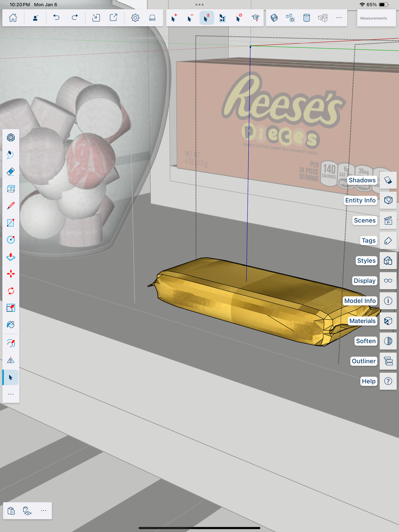
Task: Pick the Paint Bucket tool
Action: 11,325
